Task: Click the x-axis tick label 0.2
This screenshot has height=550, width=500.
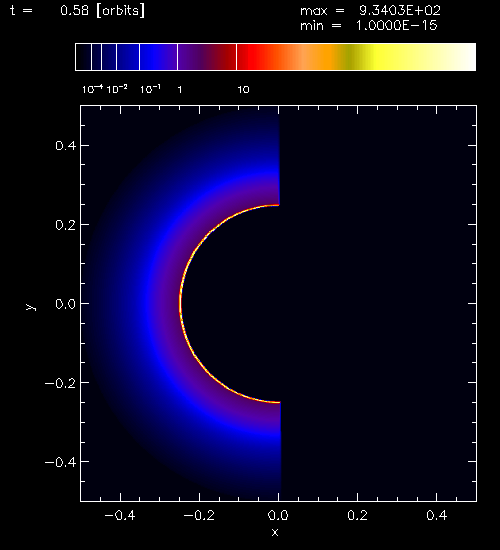Action: click(x=357, y=515)
